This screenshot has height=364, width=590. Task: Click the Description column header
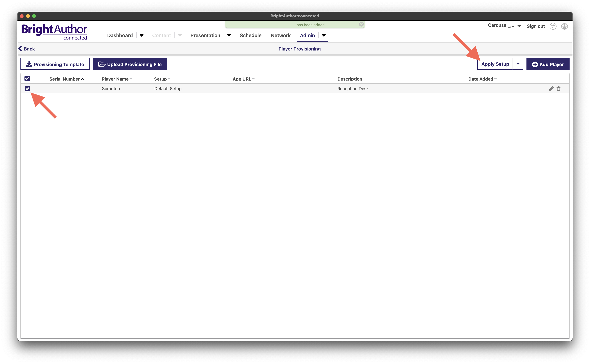coord(350,79)
